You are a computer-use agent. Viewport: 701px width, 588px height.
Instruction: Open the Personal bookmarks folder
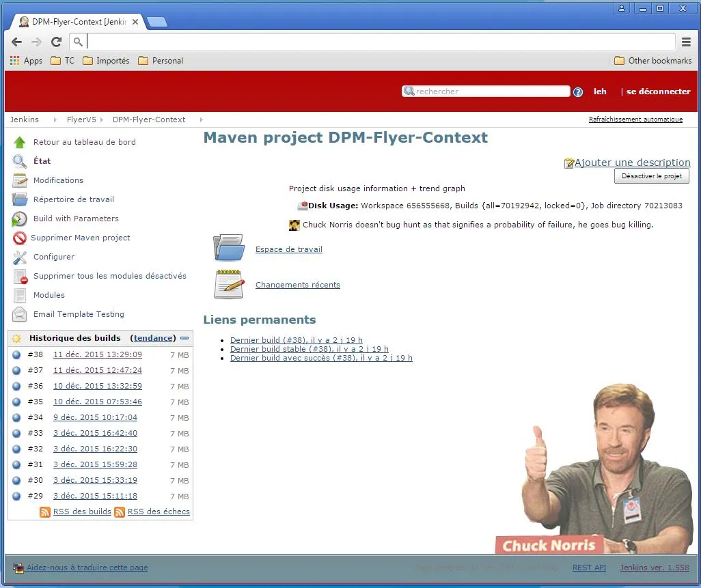161,61
